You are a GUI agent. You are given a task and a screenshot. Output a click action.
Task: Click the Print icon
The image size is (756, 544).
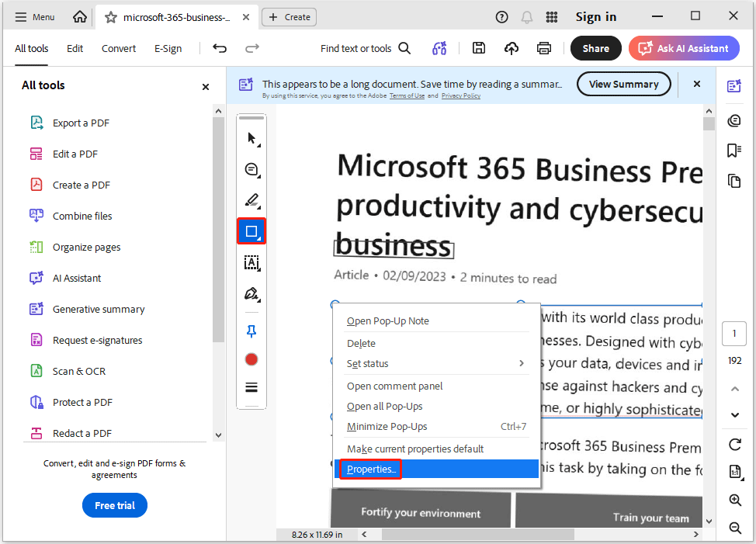[x=544, y=48]
